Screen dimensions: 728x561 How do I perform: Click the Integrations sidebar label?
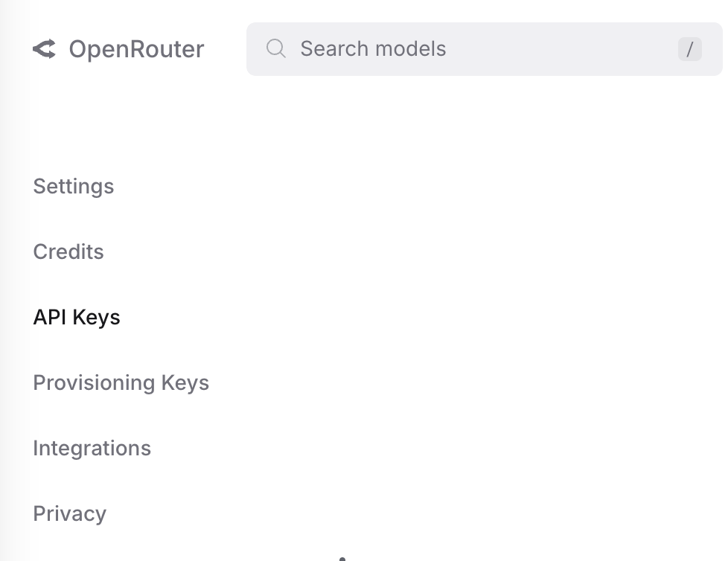click(92, 448)
